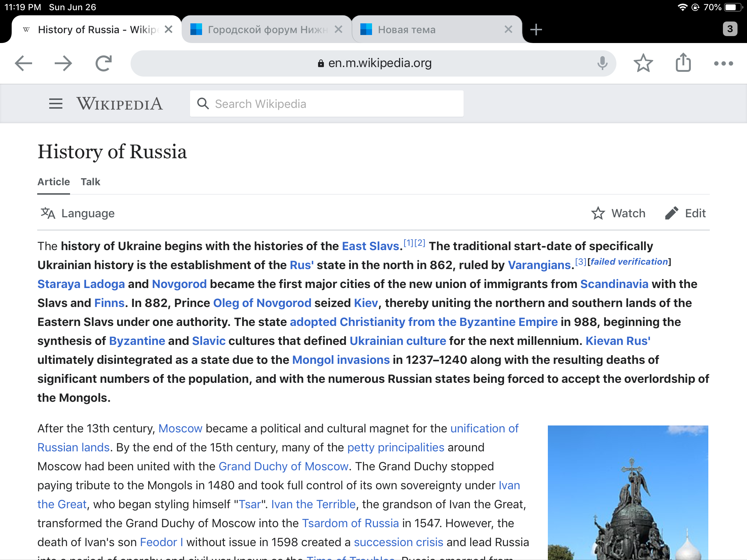Open the Moscow link
Viewport: 747px width, 560px height.
pyautogui.click(x=181, y=428)
